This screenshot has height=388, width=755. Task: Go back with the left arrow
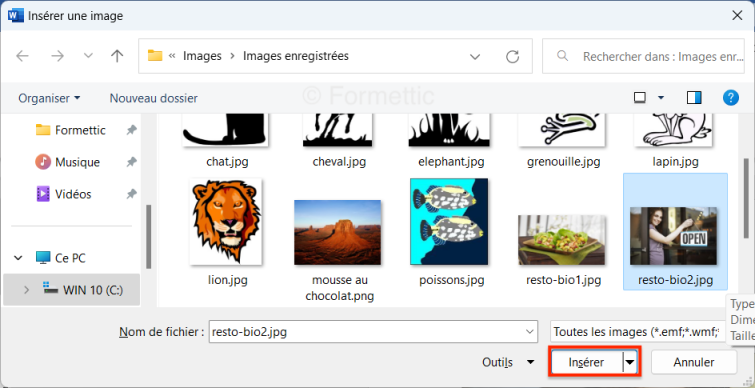point(22,56)
